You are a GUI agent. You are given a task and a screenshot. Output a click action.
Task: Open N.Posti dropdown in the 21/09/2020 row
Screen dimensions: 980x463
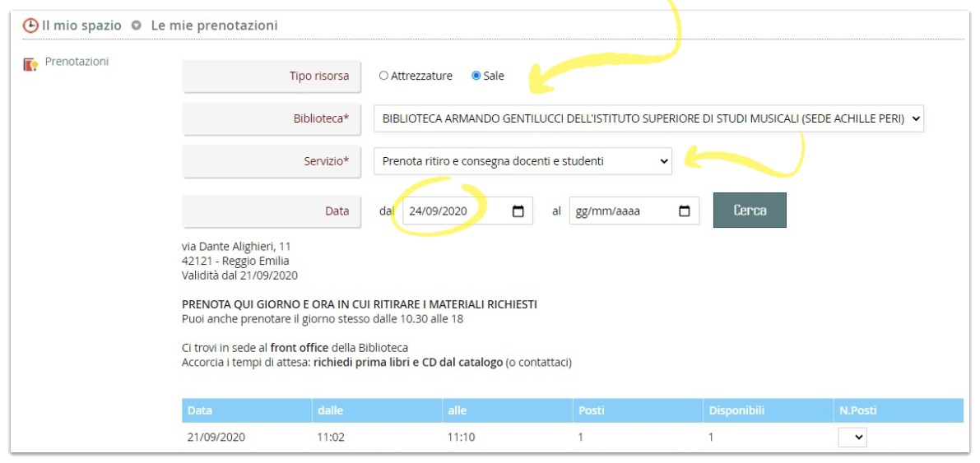(852, 438)
